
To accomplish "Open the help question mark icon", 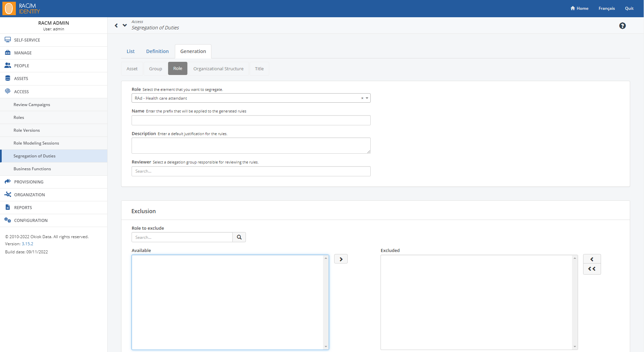I will (622, 26).
